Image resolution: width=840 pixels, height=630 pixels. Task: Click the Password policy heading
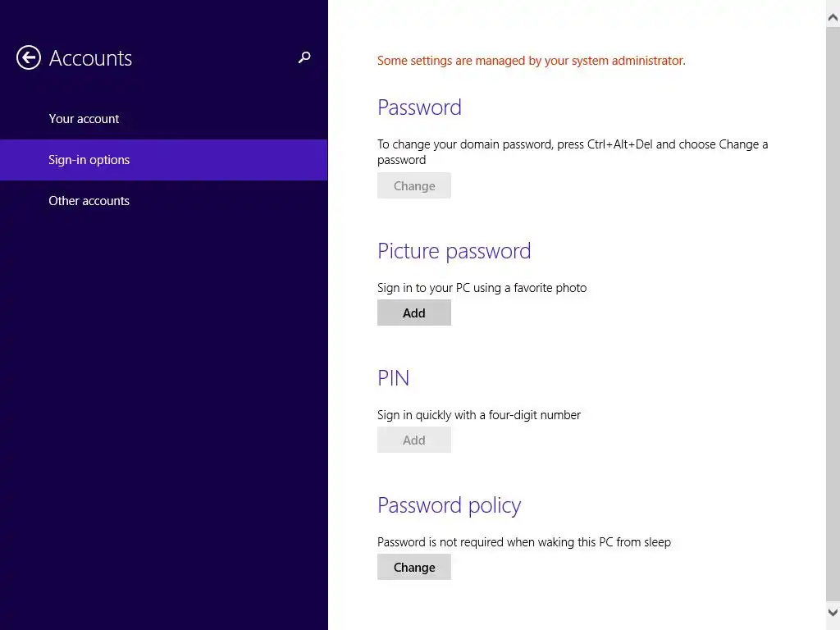(x=449, y=505)
